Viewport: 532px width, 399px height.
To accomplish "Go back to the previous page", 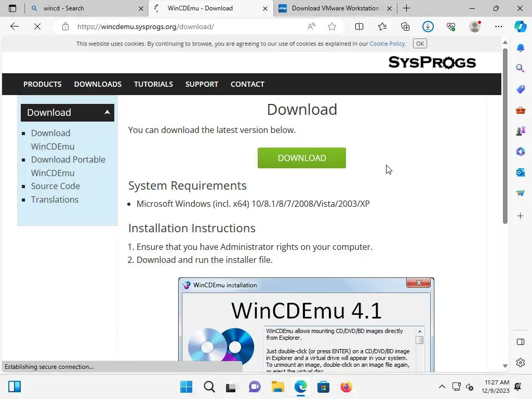I will [14, 26].
